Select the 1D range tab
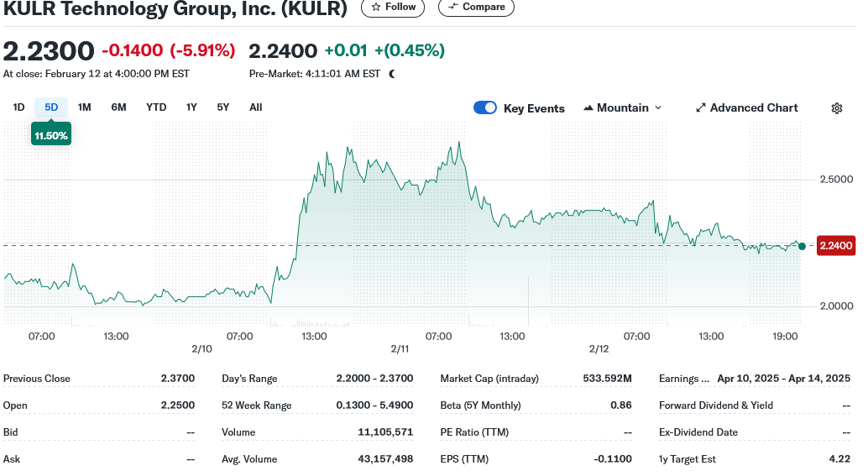The image size is (868, 476). (x=18, y=107)
